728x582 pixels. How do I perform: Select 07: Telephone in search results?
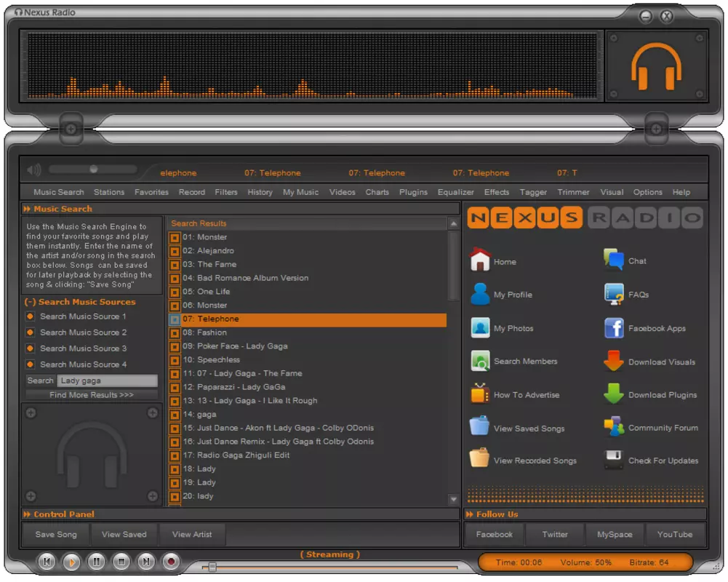pos(308,319)
